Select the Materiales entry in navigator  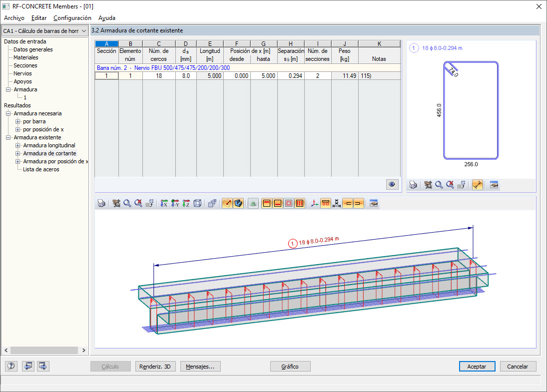[x=26, y=57]
